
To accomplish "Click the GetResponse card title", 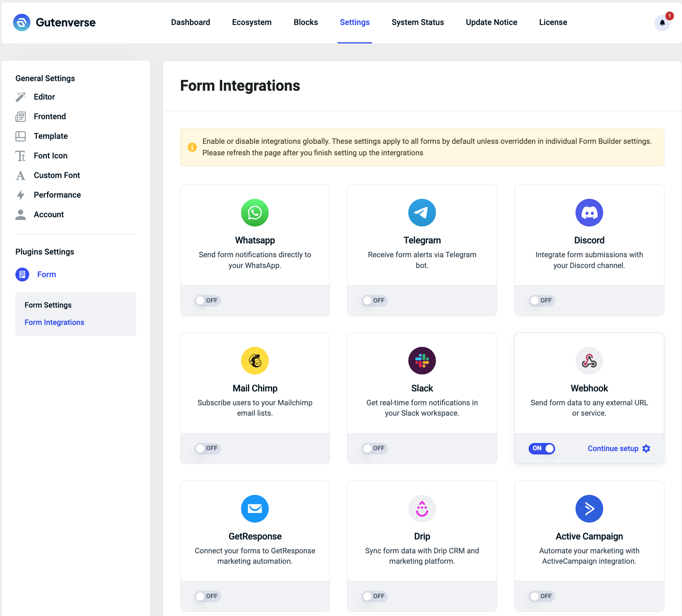I will pos(255,536).
